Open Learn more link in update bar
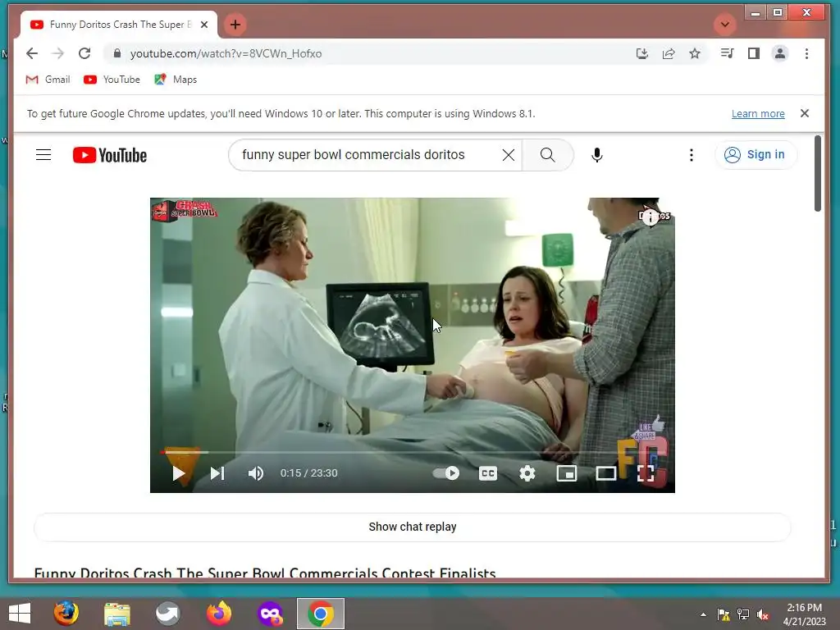 758,113
